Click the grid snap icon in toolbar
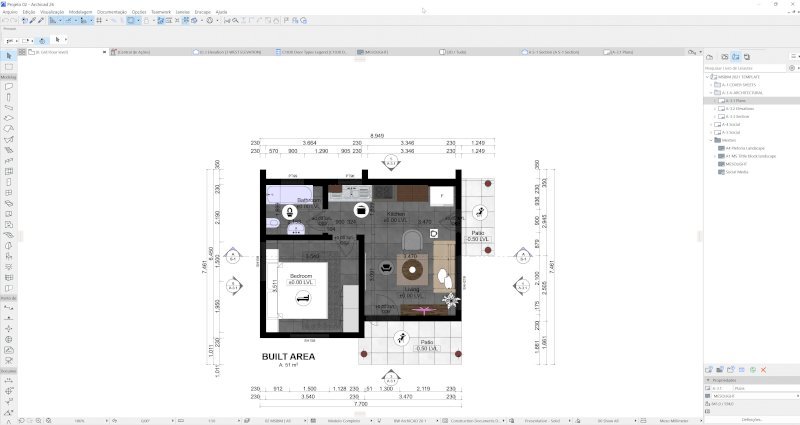This screenshot has width=800, height=425. click(99, 20)
